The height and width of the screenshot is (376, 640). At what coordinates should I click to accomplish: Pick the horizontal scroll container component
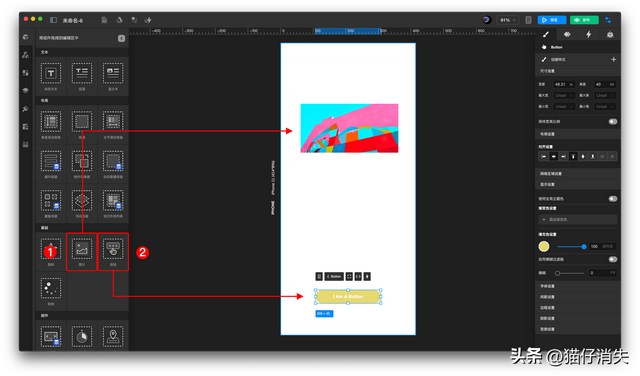113,121
